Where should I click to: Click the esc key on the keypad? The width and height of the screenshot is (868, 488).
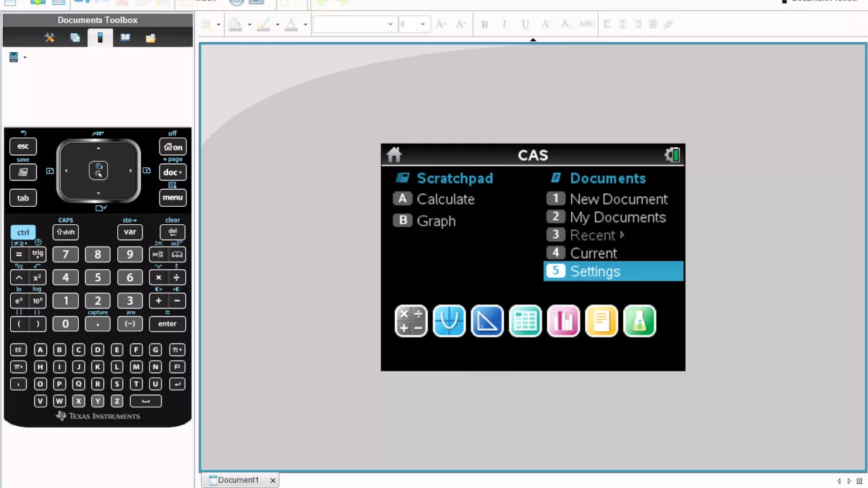[23, 146]
